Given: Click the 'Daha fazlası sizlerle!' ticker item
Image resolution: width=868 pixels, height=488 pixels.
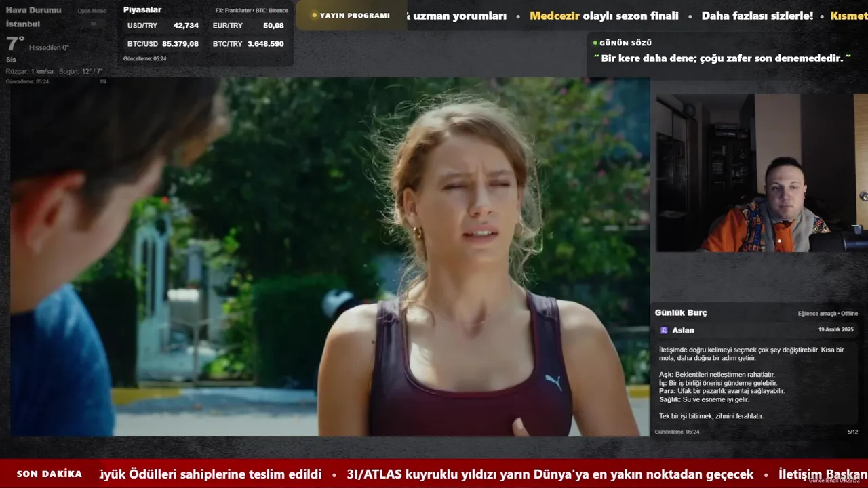Looking at the screenshot, I should [757, 16].
